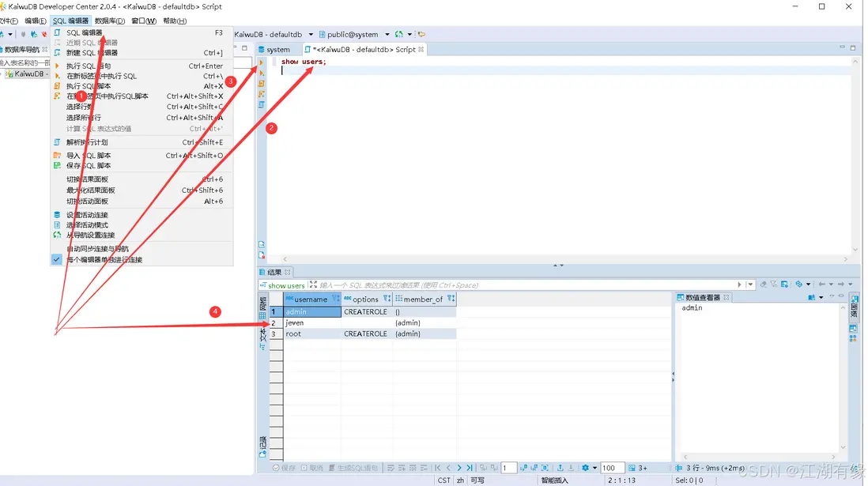
Task: Click the row count 3+ button
Action: coord(638,468)
